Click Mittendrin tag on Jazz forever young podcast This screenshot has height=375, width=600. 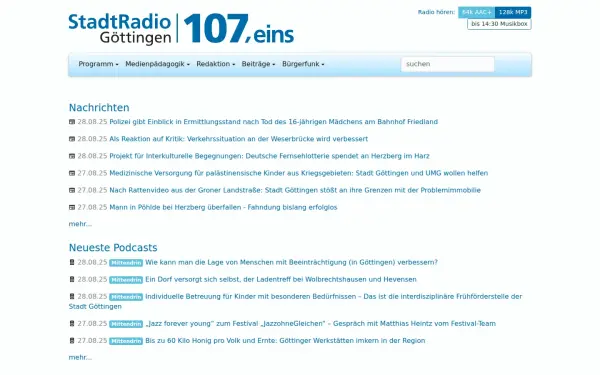126,324
